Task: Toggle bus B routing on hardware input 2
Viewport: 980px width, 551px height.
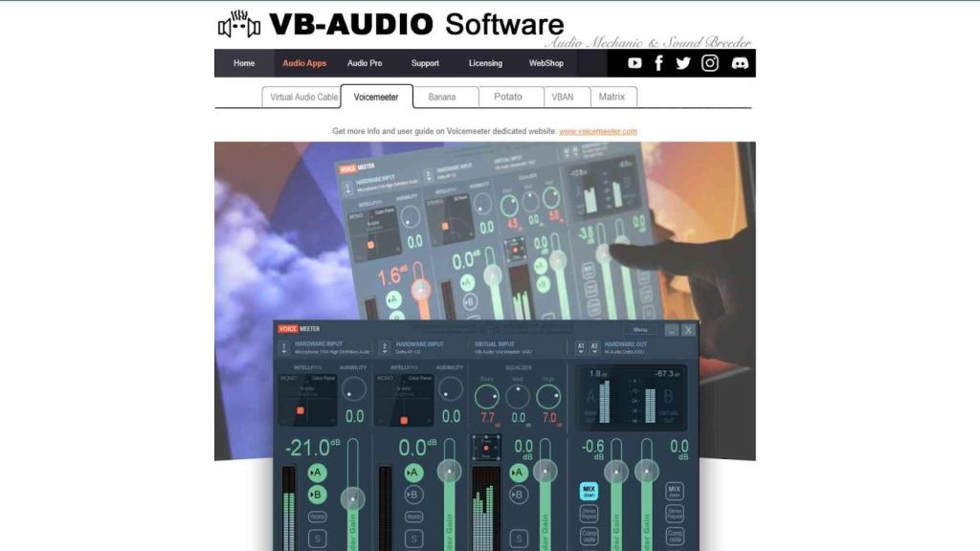Action: (413, 495)
